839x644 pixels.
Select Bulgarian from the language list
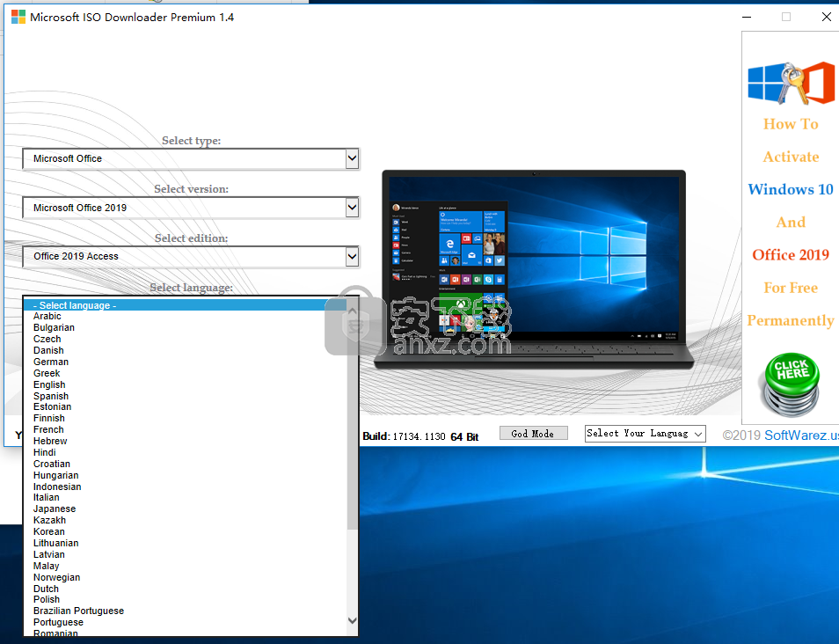click(54, 327)
